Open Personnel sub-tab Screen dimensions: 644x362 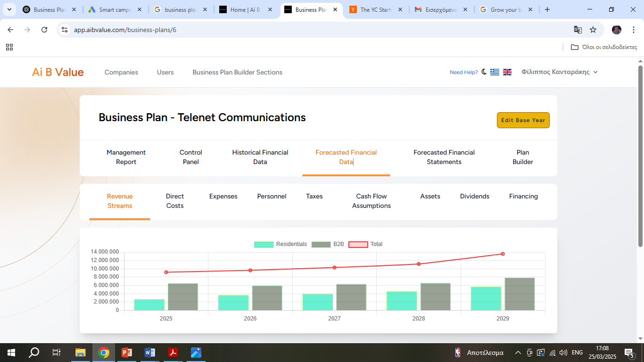(272, 196)
